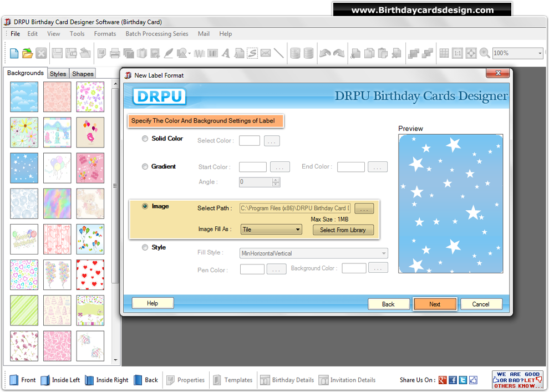Viewport: 549px width, 392px height.
Task: Click the Paste clipboard icon
Action: [383, 53]
